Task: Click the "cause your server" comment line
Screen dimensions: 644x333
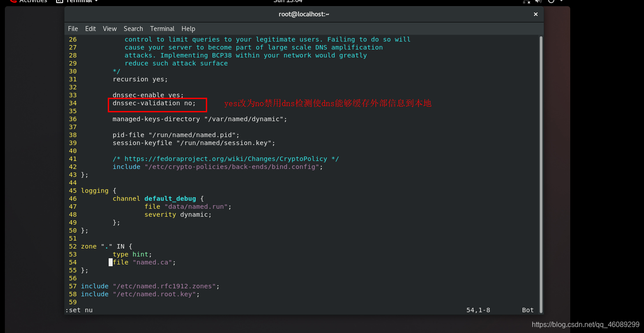Action: (x=254, y=47)
